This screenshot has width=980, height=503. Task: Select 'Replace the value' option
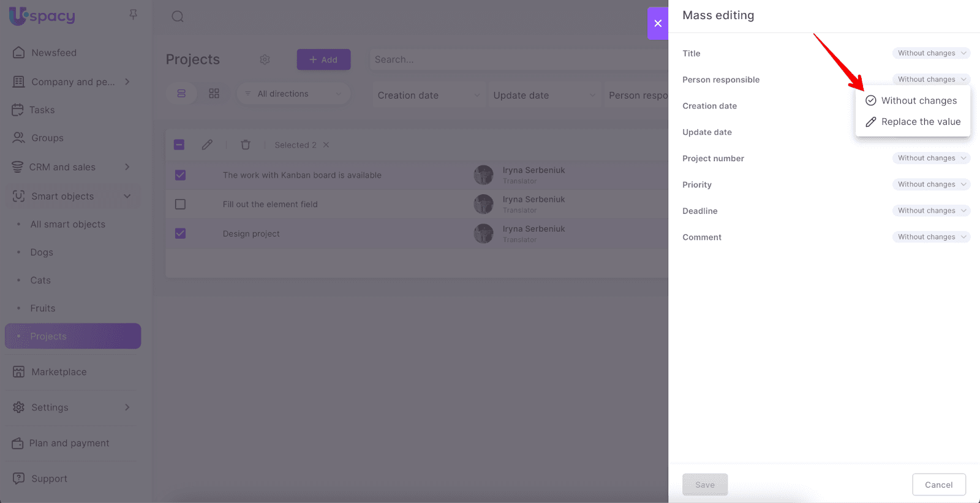pos(920,122)
